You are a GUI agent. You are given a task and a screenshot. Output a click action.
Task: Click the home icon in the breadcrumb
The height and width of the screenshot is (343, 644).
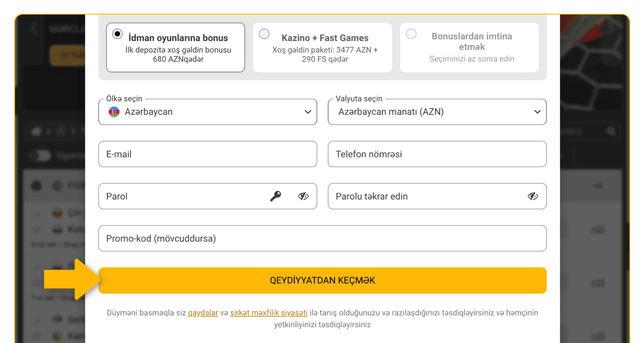coord(36,132)
